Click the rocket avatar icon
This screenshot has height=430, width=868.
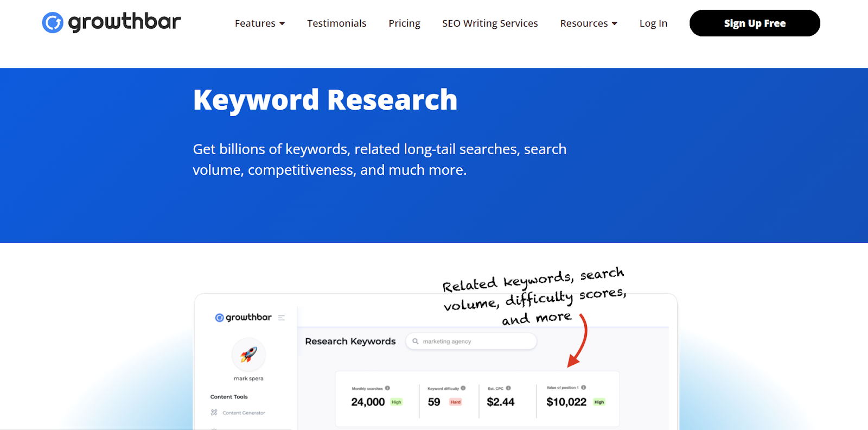tap(248, 355)
